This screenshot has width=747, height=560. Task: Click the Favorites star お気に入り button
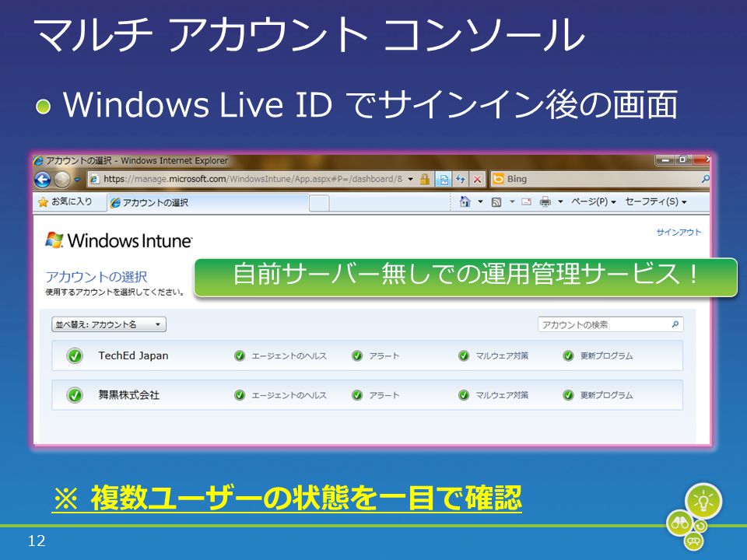click(65, 202)
